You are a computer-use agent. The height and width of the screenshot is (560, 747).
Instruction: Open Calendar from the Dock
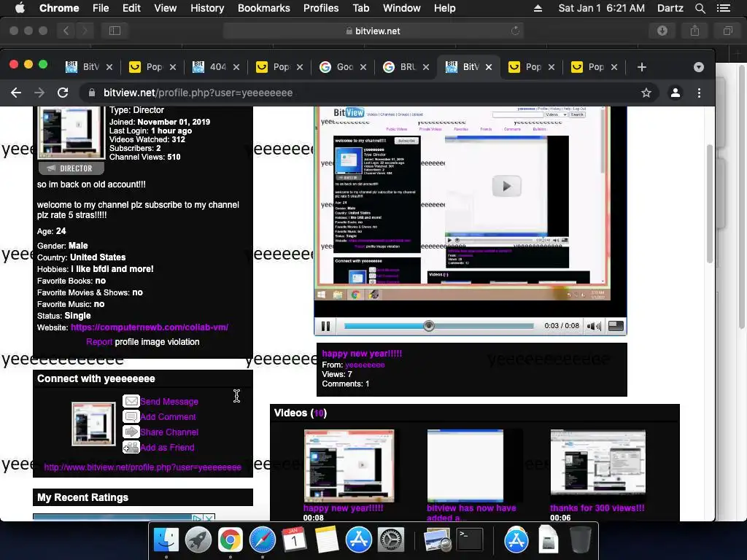pyautogui.click(x=295, y=540)
